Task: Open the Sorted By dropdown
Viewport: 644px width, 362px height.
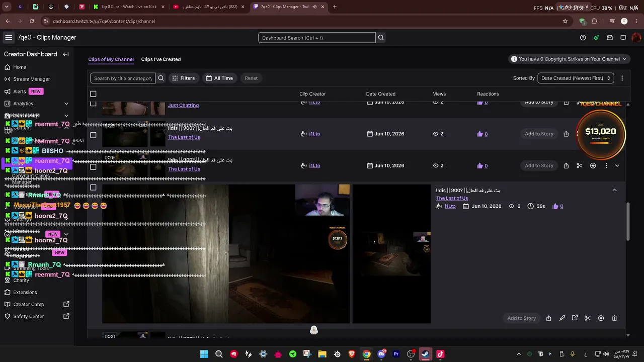Action: point(576,78)
